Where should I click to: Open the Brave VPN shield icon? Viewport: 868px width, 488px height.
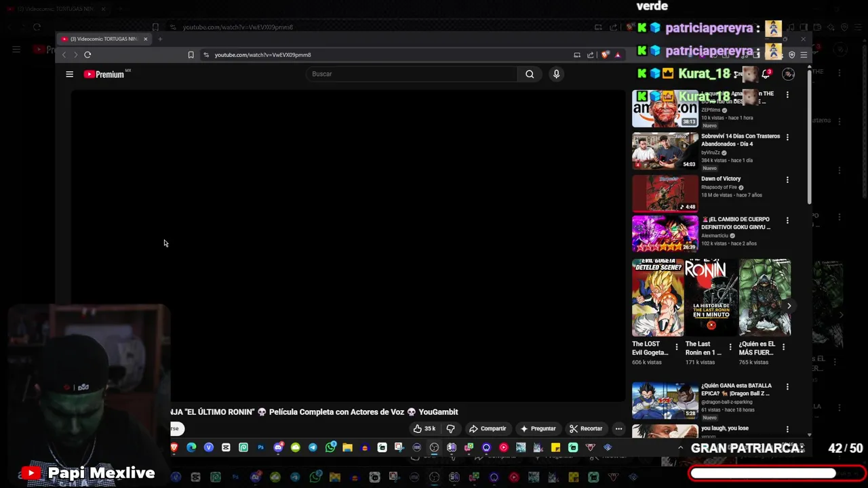(x=791, y=55)
